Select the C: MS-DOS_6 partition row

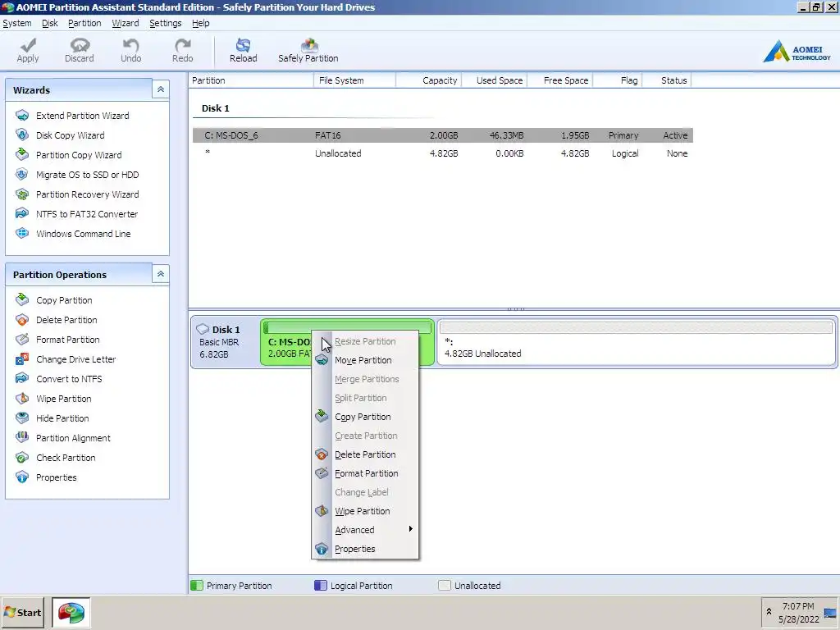443,135
